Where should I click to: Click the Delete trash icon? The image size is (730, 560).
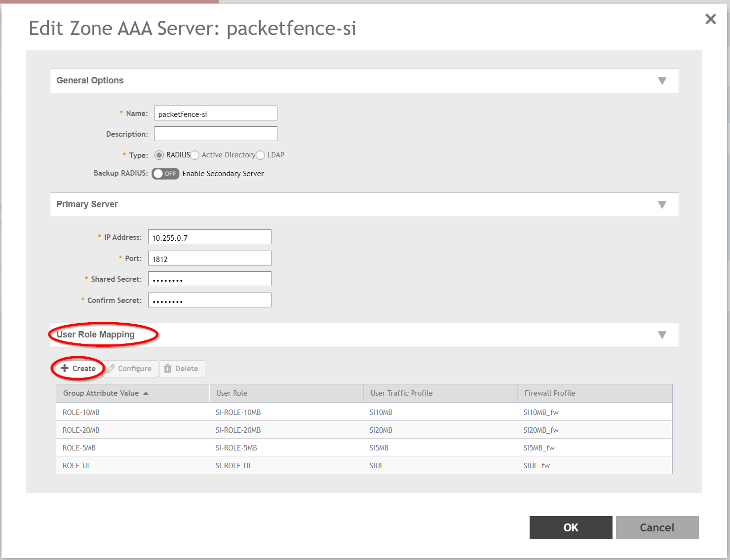(x=169, y=368)
